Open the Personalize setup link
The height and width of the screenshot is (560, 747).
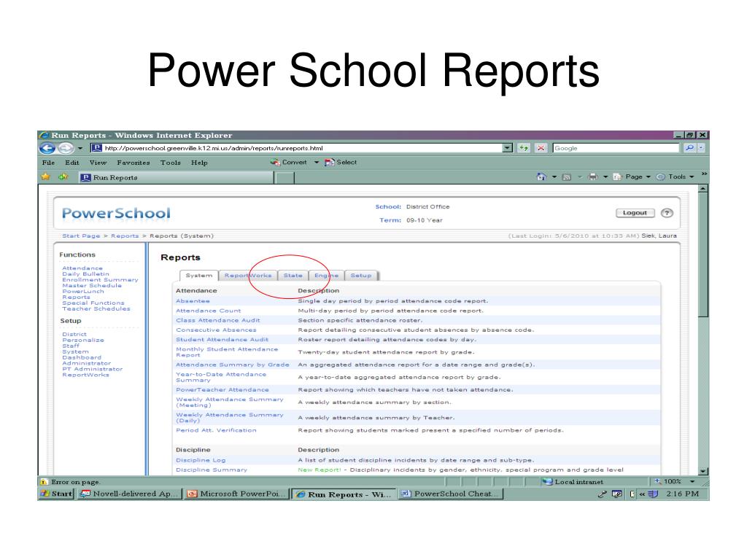(x=83, y=340)
